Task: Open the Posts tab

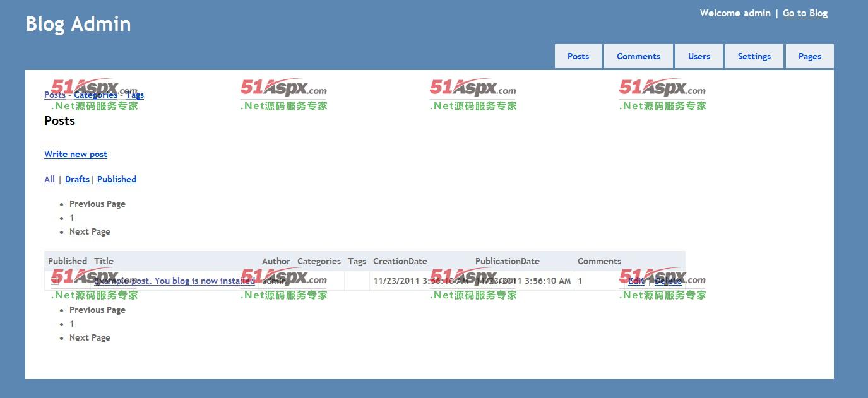Action: (x=578, y=56)
